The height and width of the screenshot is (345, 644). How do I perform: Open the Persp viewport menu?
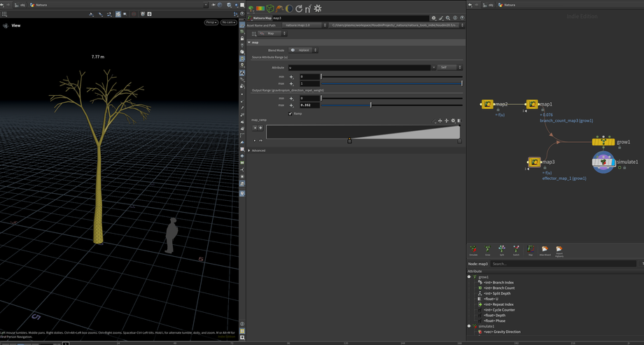pos(211,22)
